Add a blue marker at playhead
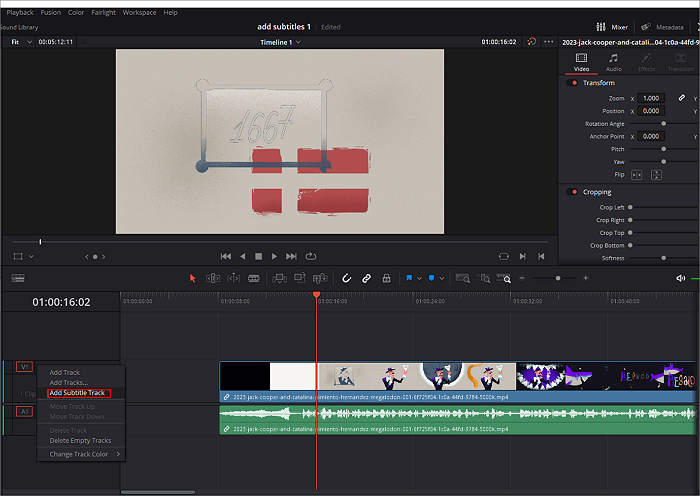 431,278
